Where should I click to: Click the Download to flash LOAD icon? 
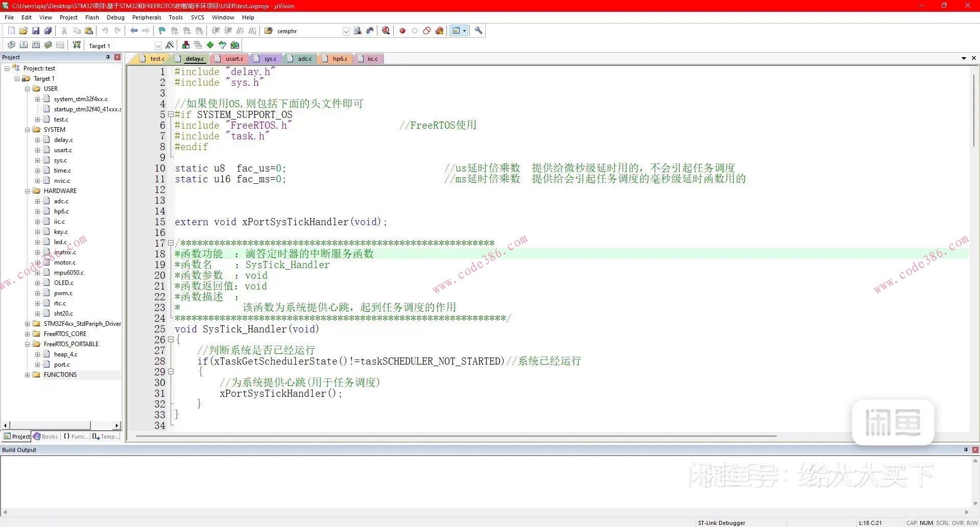77,45
